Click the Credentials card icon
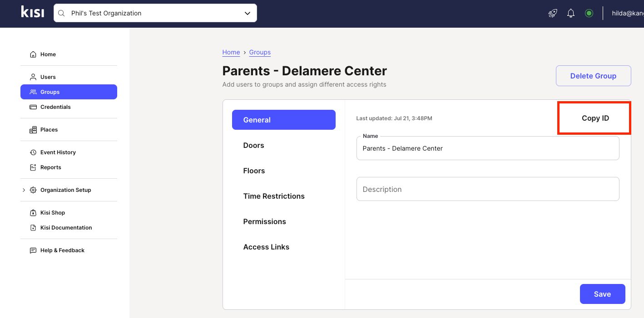 pos(33,107)
